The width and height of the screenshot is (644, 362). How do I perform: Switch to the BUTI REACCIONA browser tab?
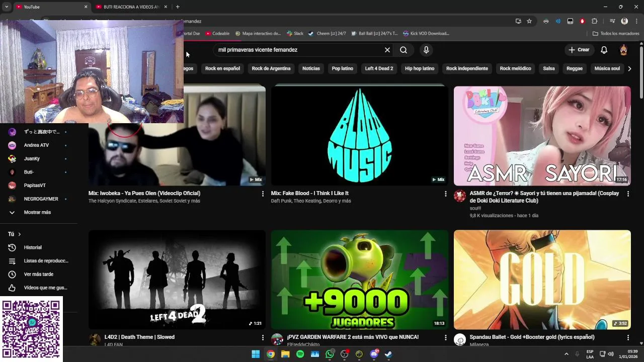click(131, 7)
